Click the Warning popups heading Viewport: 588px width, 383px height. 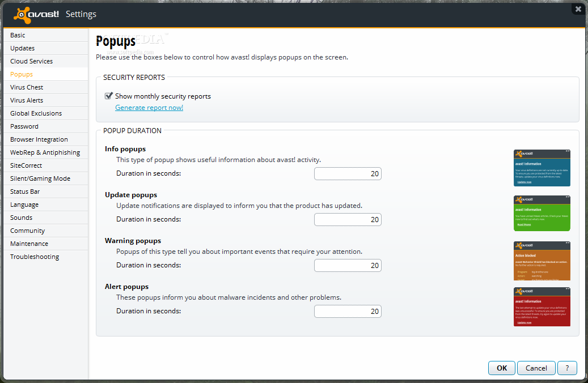133,241
